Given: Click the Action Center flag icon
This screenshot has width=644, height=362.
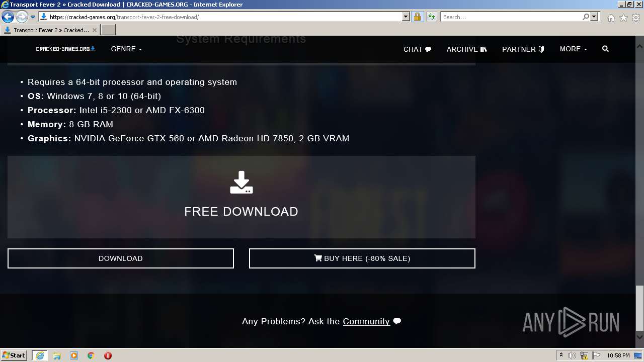Looking at the screenshot, I should (x=596, y=355).
